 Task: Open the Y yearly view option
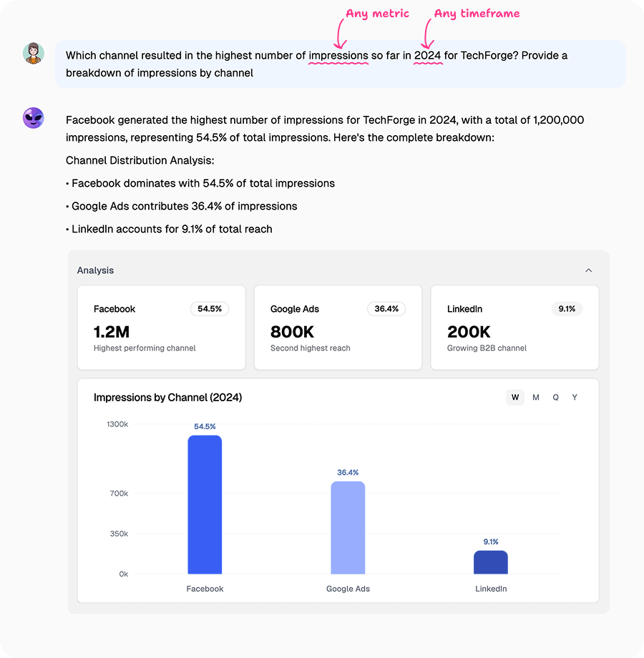tap(575, 397)
